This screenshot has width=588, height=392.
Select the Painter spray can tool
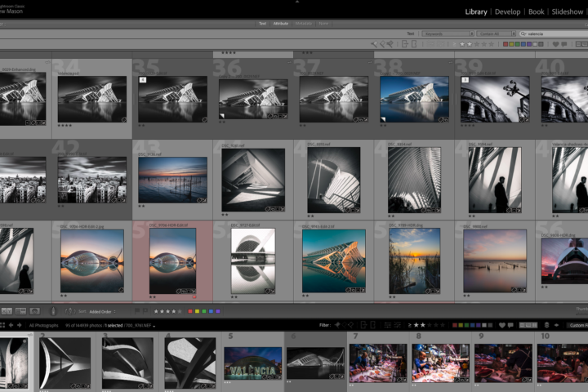pos(53,311)
